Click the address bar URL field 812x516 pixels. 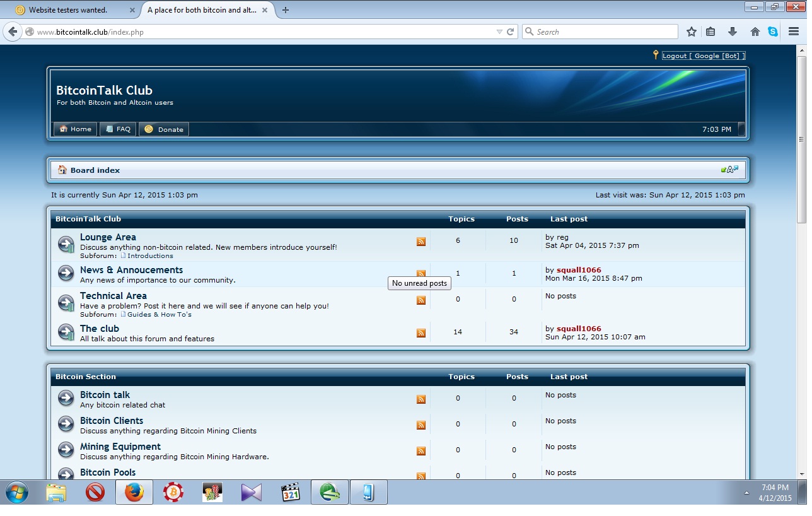[x=265, y=32]
